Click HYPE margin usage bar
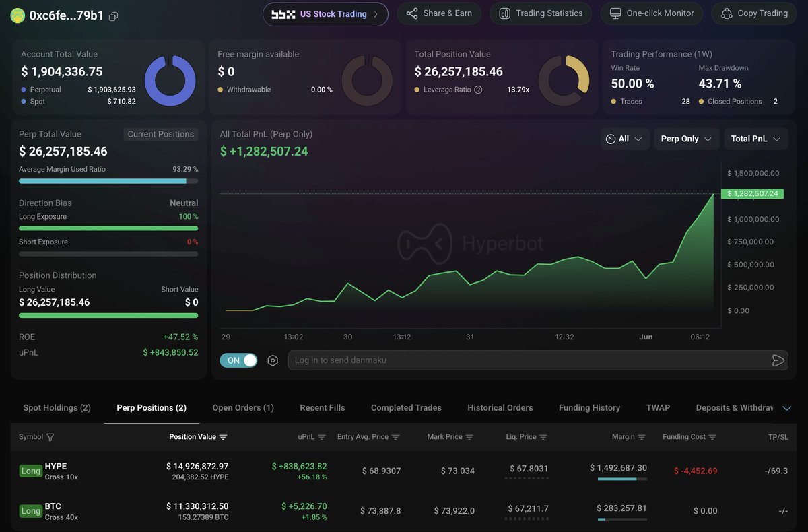The width and height of the screenshot is (808, 532). (x=622, y=479)
